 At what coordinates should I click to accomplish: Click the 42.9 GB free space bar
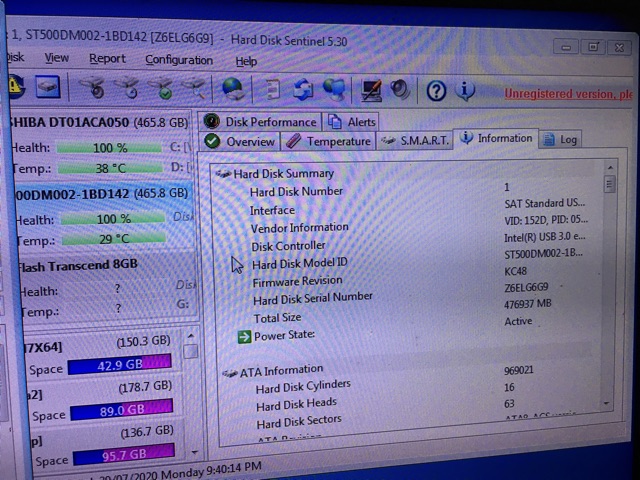(120, 364)
